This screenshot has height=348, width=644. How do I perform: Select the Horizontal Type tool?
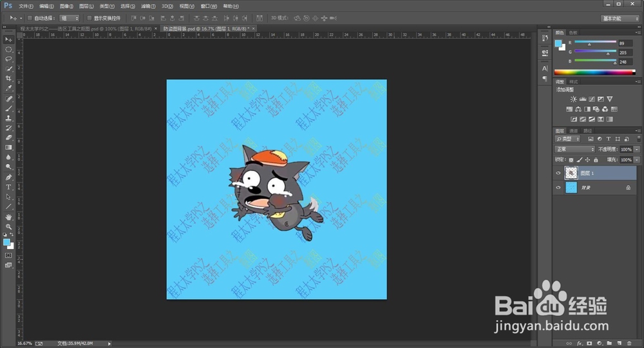coord(8,187)
